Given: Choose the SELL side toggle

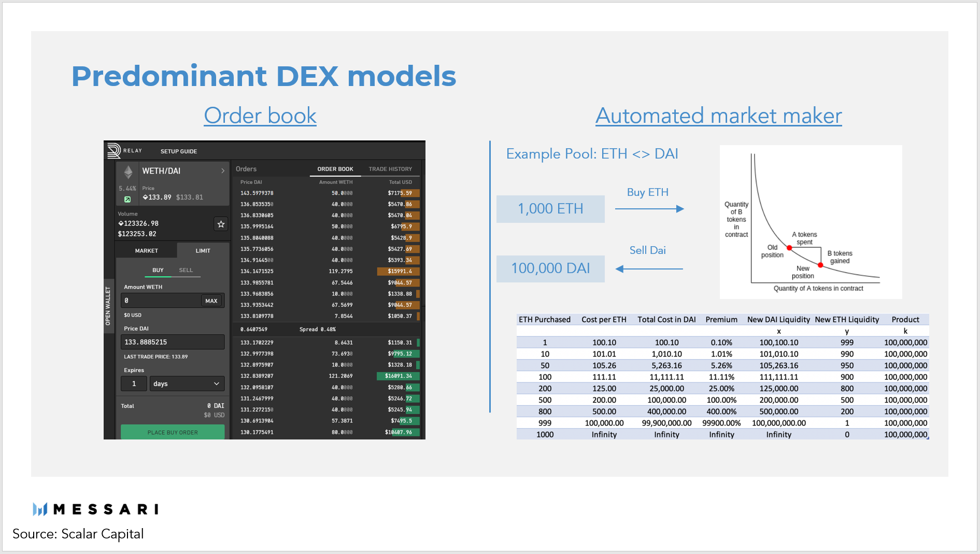Looking at the screenshot, I should point(186,270).
